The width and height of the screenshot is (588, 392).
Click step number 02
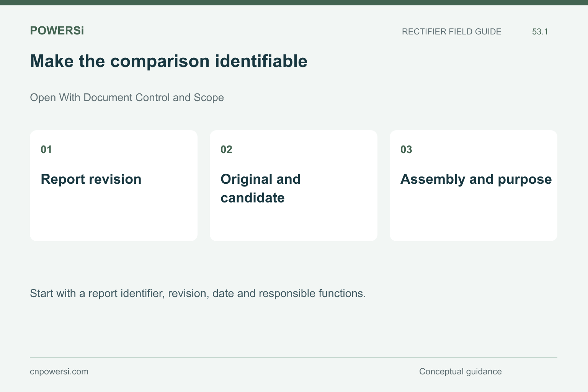click(x=227, y=149)
